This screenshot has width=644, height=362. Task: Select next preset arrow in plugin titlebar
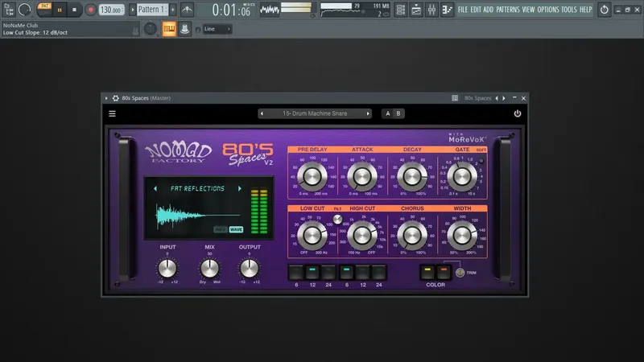click(504, 98)
